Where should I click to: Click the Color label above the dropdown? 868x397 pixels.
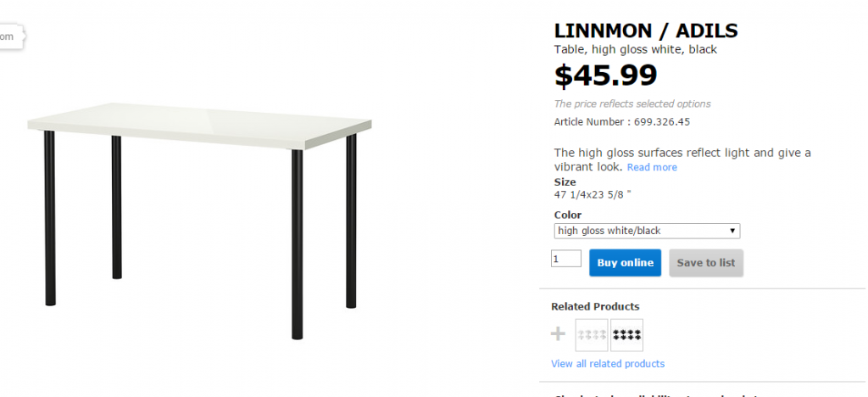pos(568,215)
